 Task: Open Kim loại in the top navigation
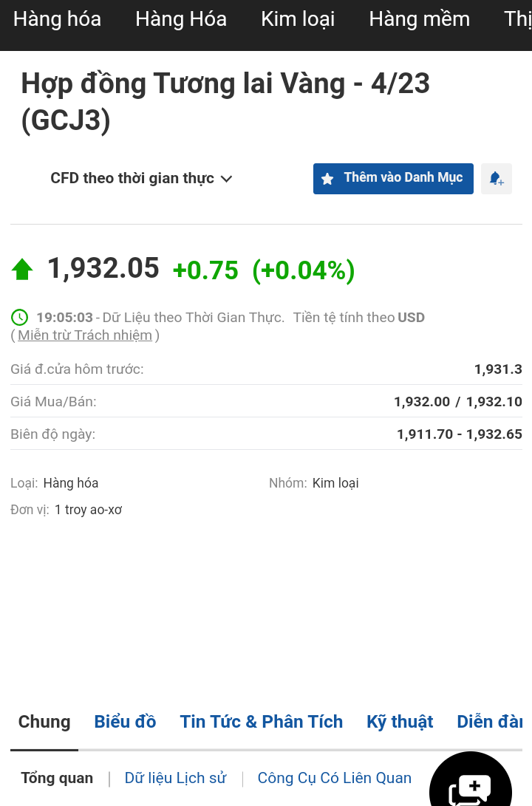pyautogui.click(x=298, y=19)
